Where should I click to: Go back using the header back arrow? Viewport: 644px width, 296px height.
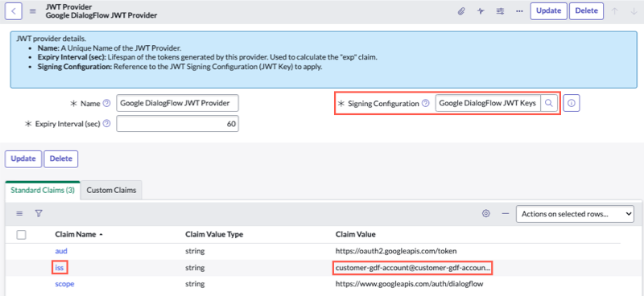click(x=13, y=11)
